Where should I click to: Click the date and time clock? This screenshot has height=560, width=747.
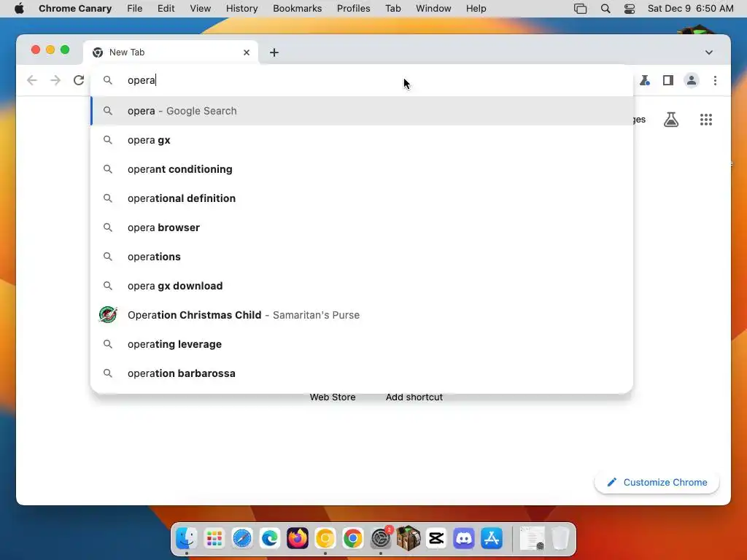tap(690, 9)
